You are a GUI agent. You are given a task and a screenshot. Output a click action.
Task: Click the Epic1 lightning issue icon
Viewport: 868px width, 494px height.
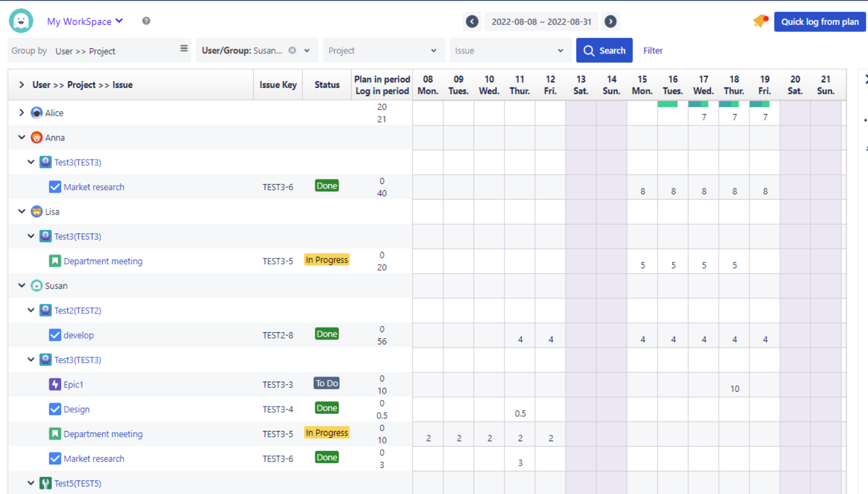54,384
